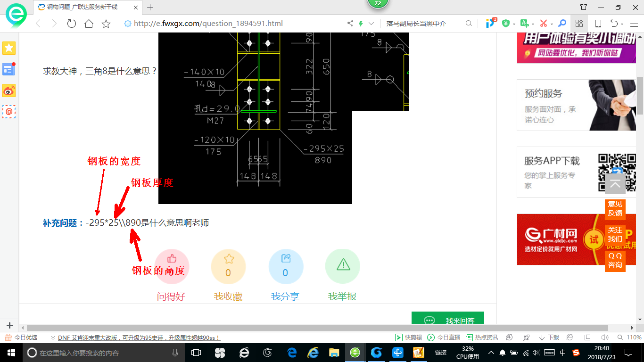Image resolution: width=644 pixels, height=362 pixels.
Task: Click the 我收藏 star button
Action: point(228,266)
